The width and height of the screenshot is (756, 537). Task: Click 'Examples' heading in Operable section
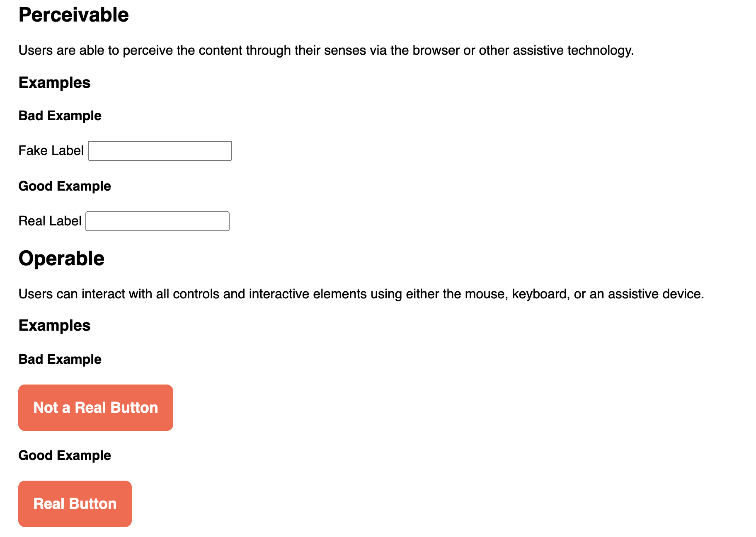54,326
